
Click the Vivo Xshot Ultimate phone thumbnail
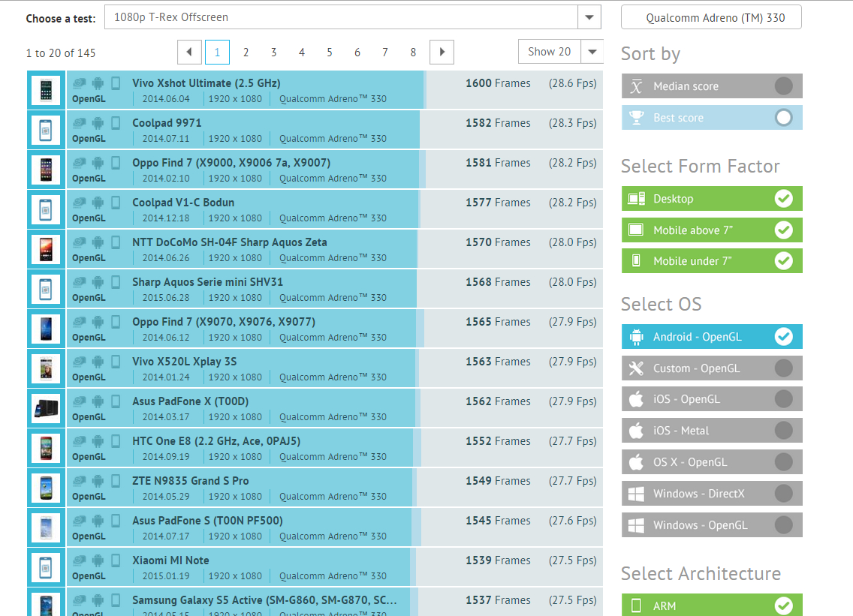pyautogui.click(x=47, y=90)
